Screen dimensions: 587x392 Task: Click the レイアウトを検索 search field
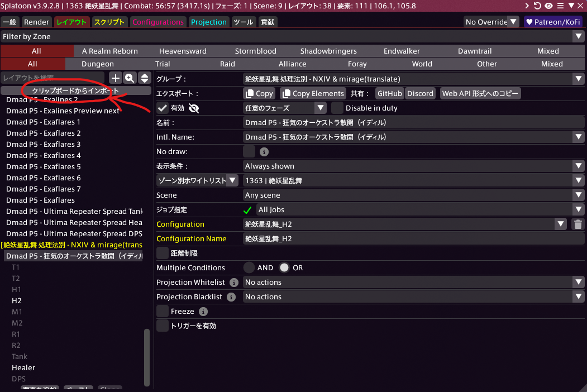point(53,78)
